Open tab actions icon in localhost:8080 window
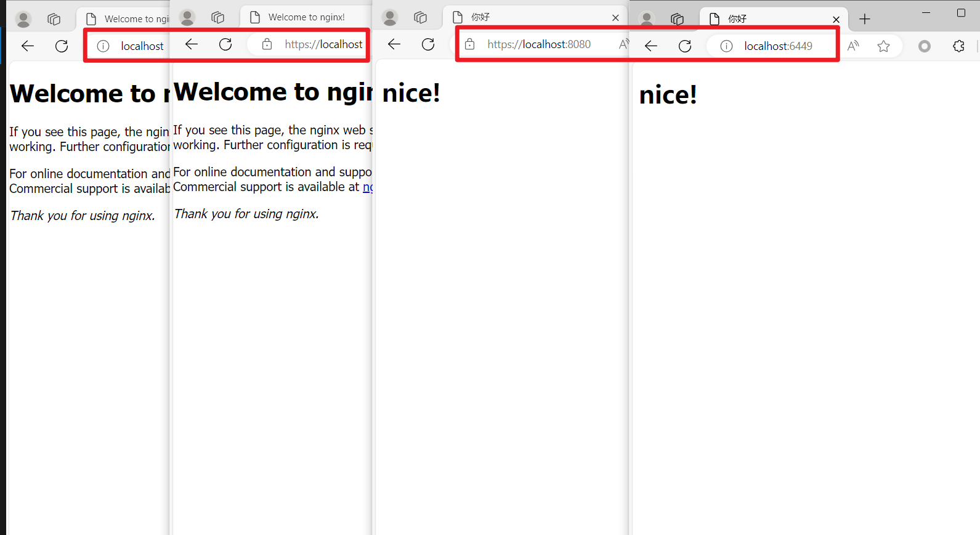Image resolution: width=980 pixels, height=535 pixels. click(x=420, y=18)
